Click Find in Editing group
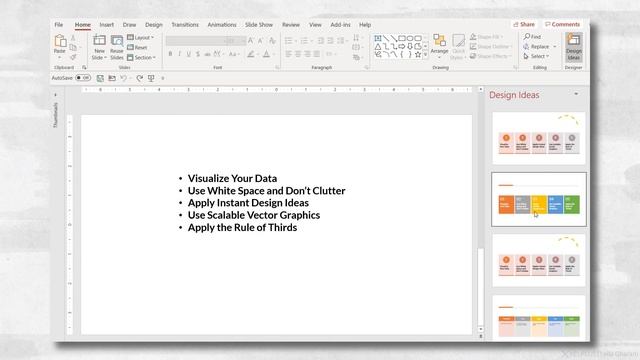The height and width of the screenshot is (360, 640). 532,37
